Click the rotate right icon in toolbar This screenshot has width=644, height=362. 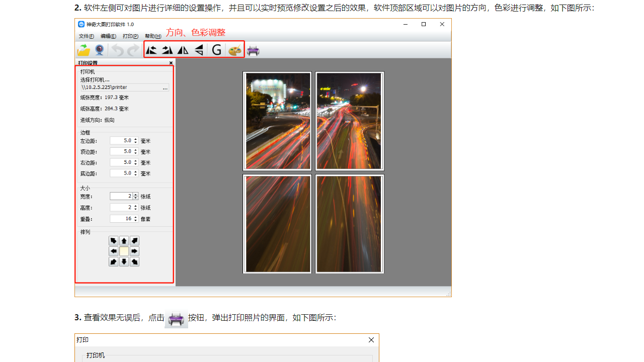[x=167, y=50]
